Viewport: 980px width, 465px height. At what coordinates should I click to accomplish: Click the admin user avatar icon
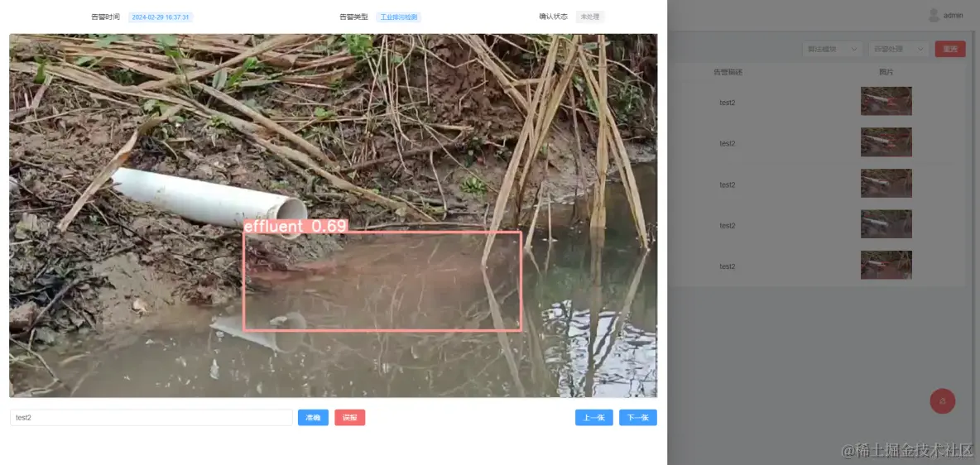(934, 15)
